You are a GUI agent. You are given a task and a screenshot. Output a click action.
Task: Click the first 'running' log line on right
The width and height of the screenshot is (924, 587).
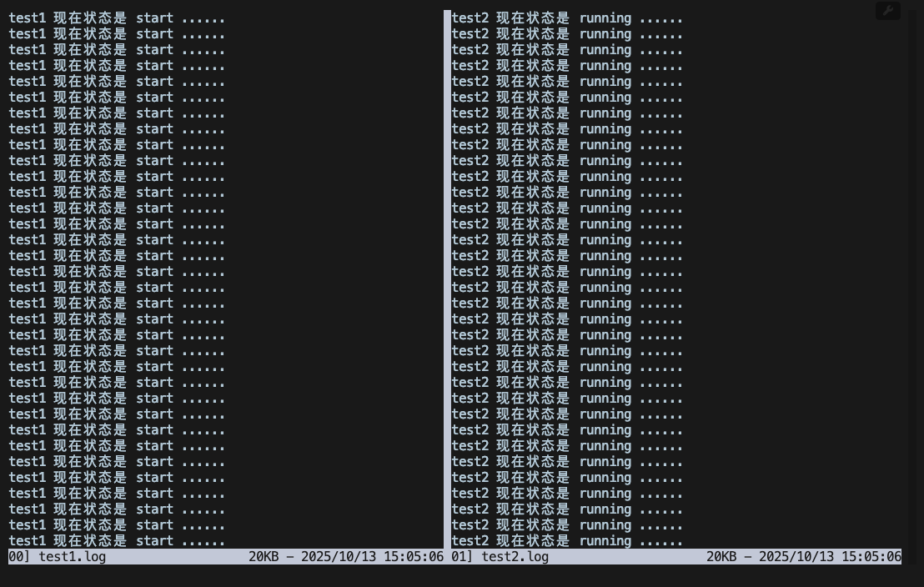click(567, 18)
